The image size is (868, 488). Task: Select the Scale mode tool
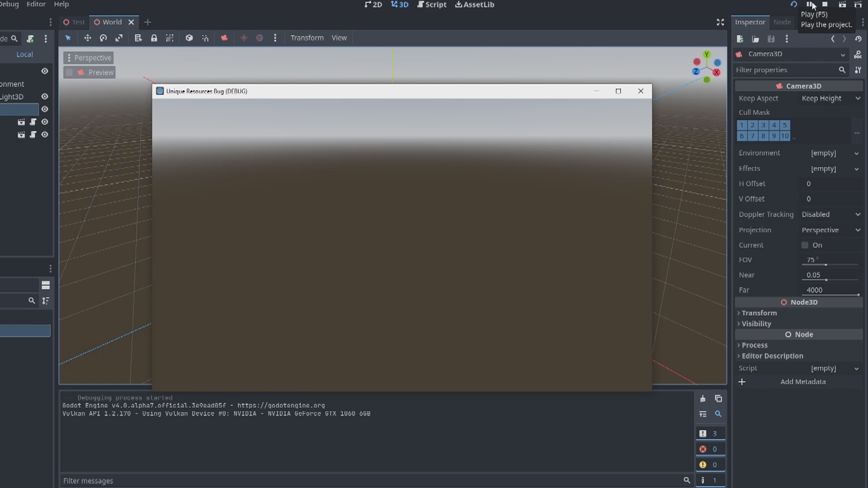coord(119,38)
